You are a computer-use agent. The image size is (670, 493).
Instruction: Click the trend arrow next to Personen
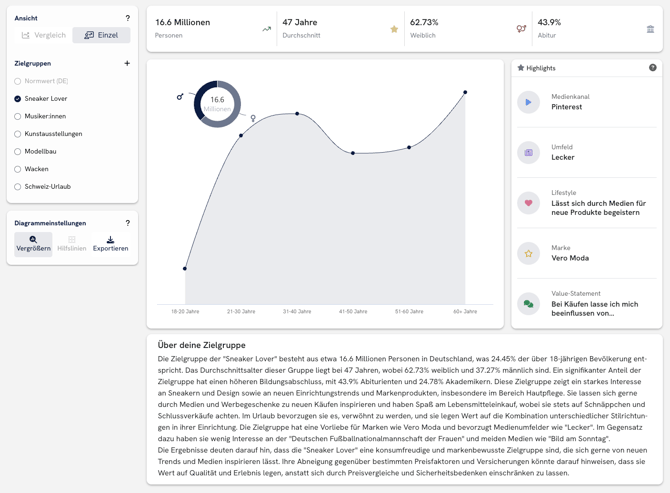(266, 29)
